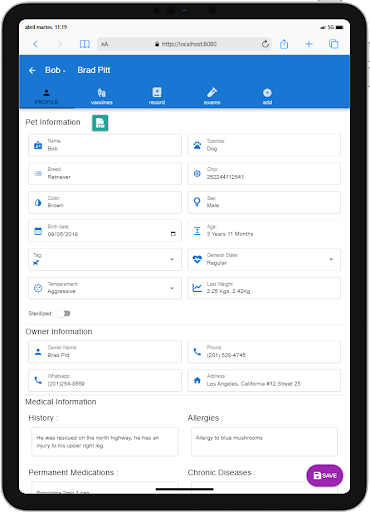Go back with app header arrow
The width and height of the screenshot is (370, 512).
tap(32, 70)
